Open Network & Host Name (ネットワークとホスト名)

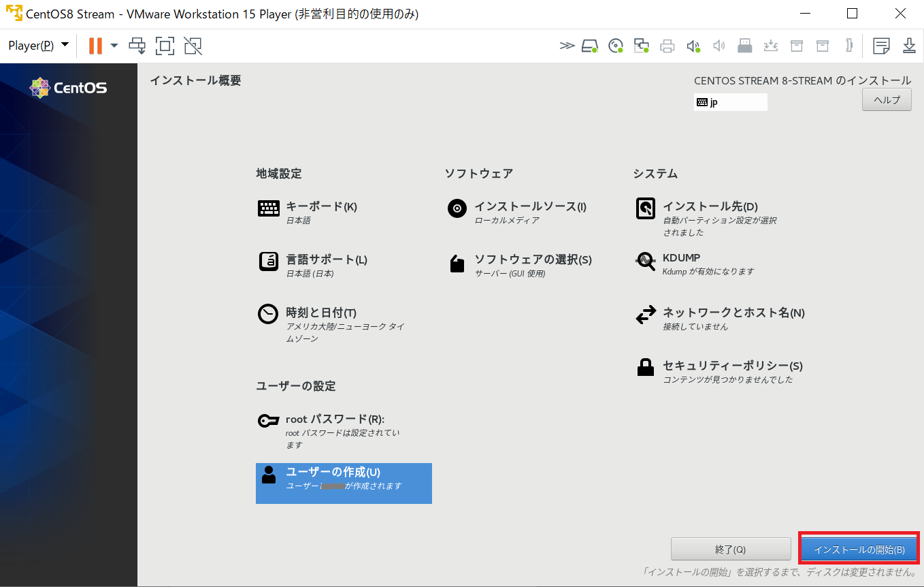(x=720, y=319)
